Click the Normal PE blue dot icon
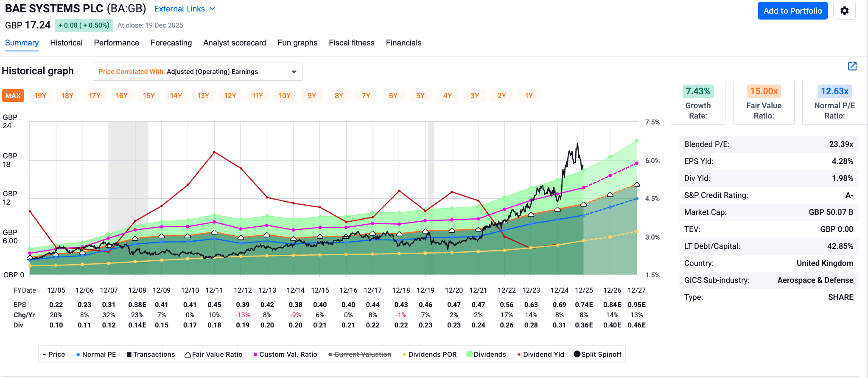Screen dimensions: 868x378 78,355
